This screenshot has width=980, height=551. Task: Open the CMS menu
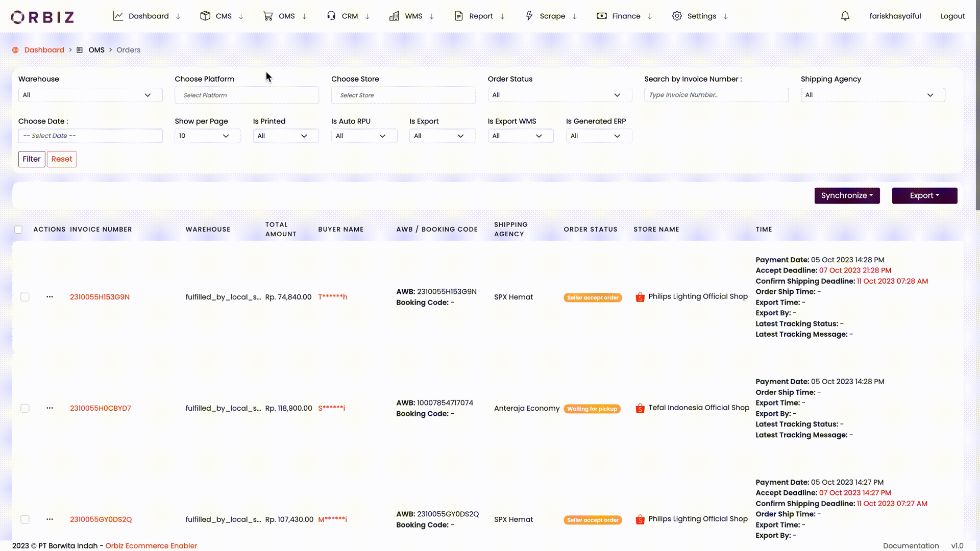click(223, 16)
